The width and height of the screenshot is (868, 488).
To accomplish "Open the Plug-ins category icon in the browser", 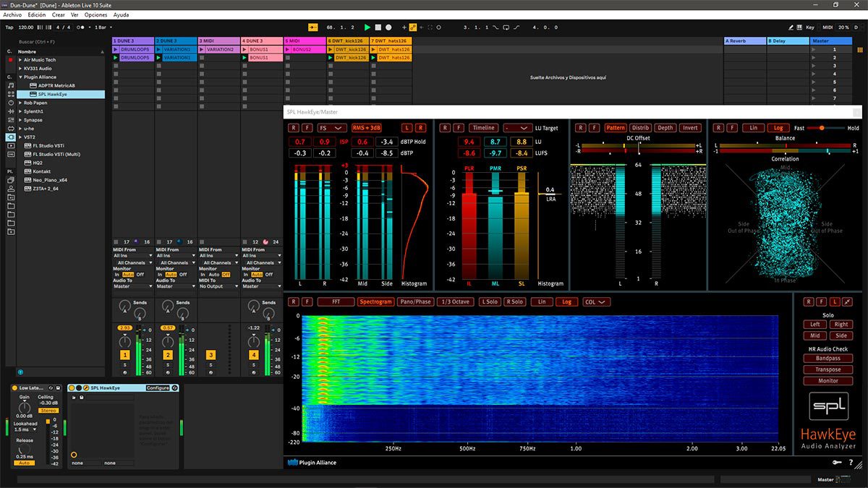I will (10, 137).
